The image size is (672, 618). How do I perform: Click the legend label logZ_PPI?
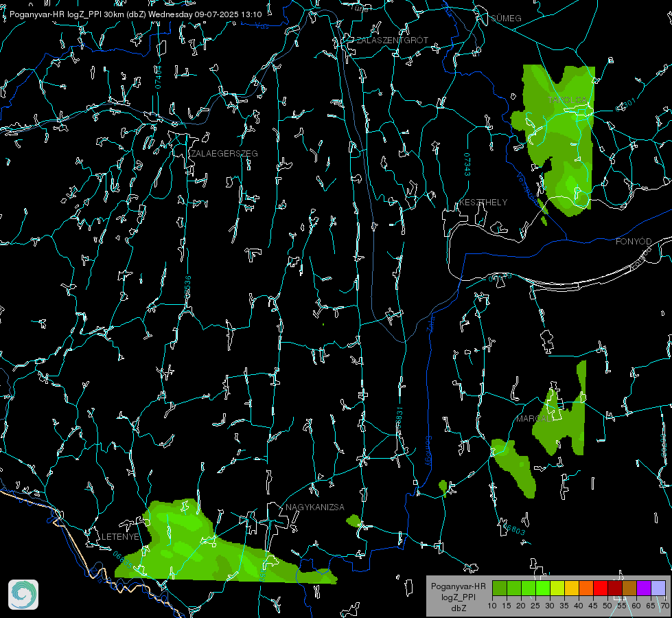tap(458, 597)
